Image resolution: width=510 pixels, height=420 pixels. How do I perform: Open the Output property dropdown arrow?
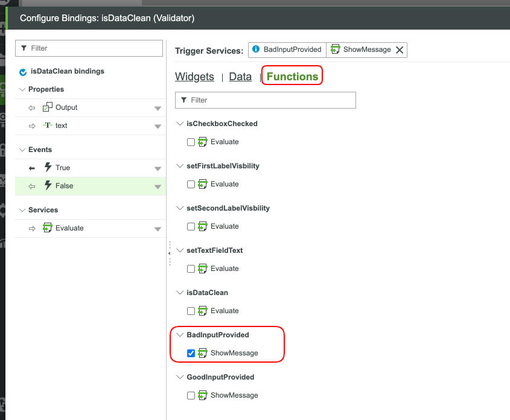coord(157,107)
